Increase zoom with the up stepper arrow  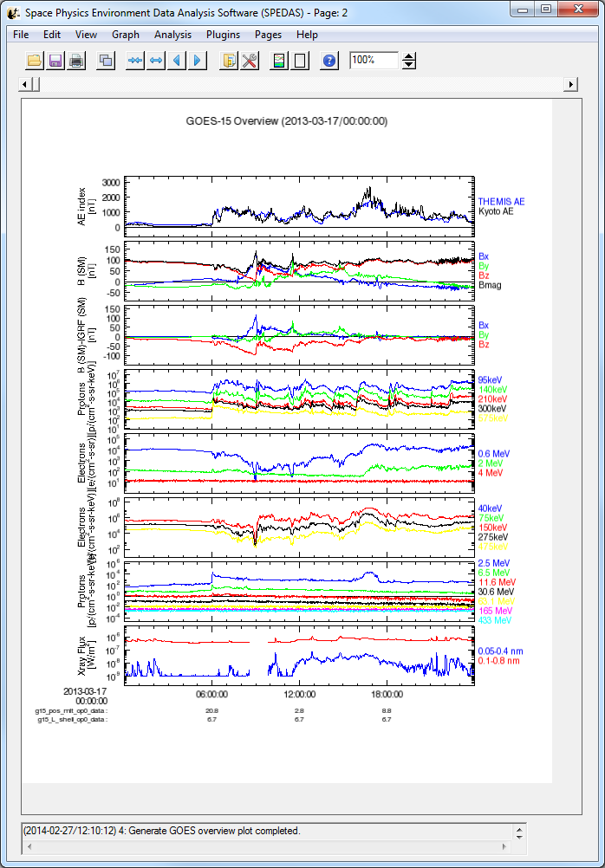[410, 56]
